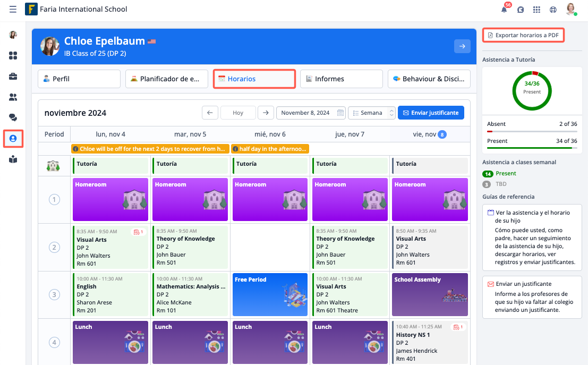Click the attendance note badge on Visual Arts Monday

point(138,232)
